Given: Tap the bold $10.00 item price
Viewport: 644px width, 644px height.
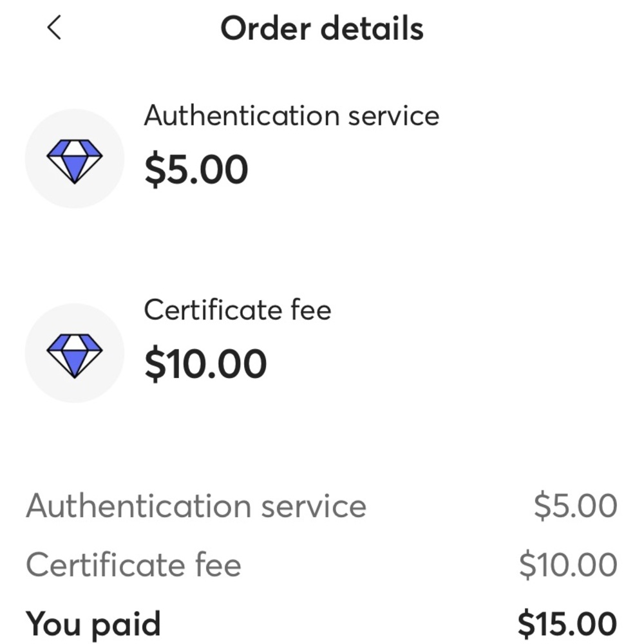Looking at the screenshot, I should point(205,363).
